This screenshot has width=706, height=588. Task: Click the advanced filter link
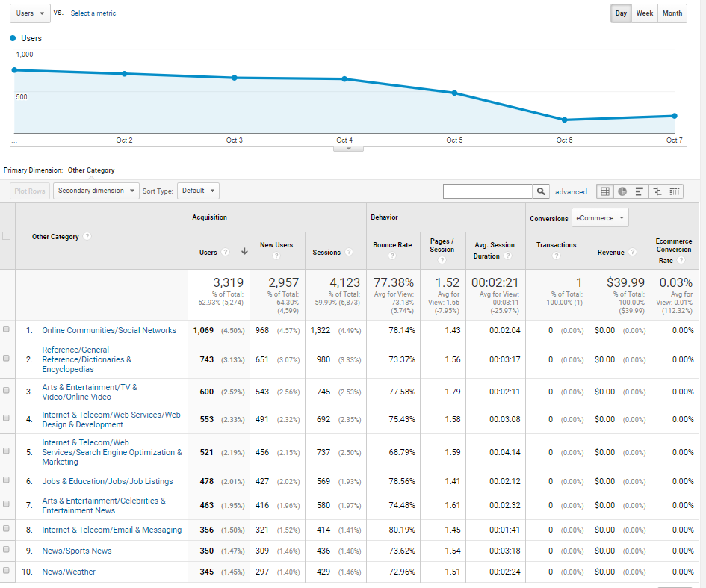(571, 192)
